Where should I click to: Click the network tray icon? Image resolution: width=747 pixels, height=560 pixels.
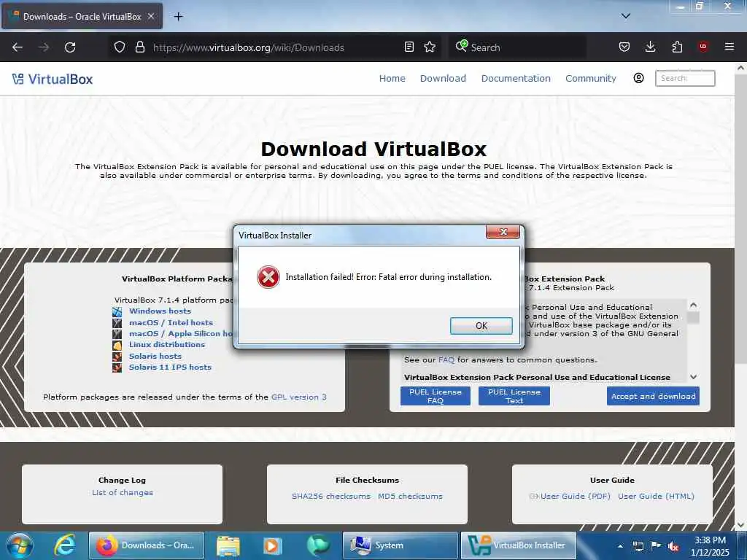tap(638, 546)
